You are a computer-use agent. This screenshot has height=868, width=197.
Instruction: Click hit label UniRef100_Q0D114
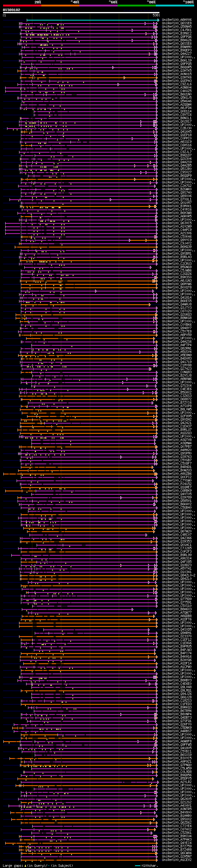pos(177,111)
